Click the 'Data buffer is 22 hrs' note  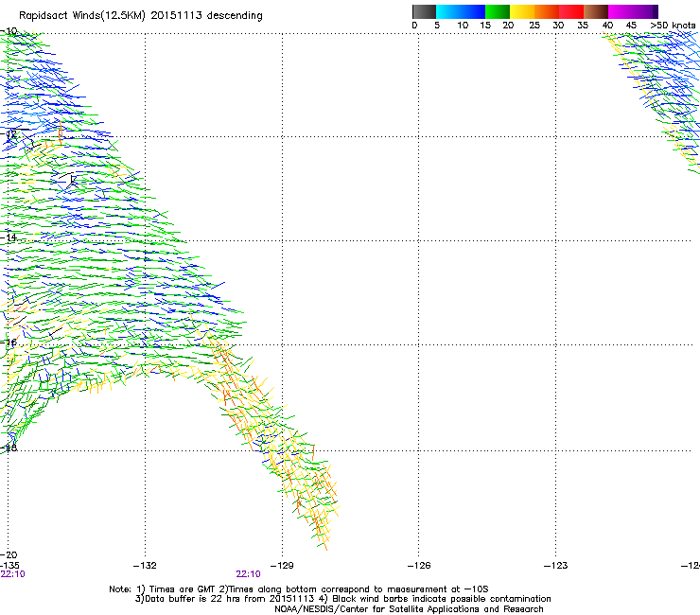(342, 599)
